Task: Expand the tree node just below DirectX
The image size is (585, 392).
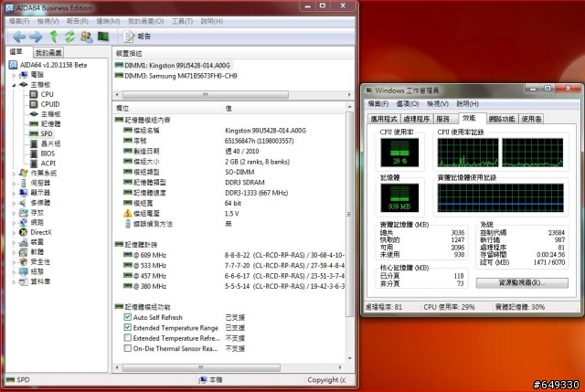Action: point(14,242)
